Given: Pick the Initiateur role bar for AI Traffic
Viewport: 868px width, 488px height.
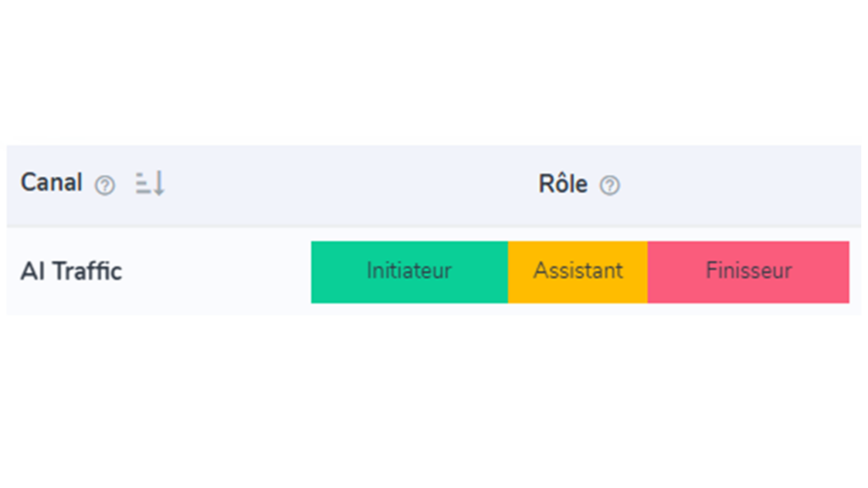Looking at the screenshot, I should coord(409,272).
